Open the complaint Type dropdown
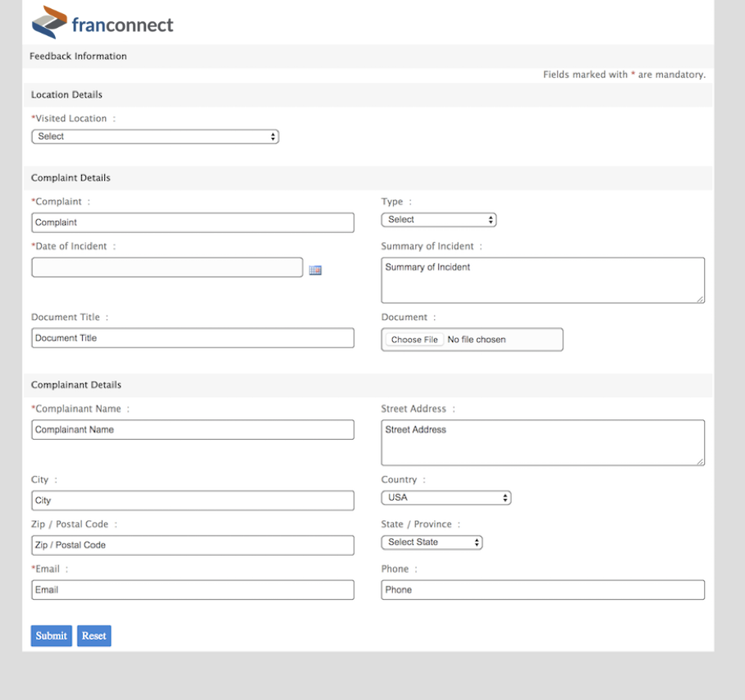The height and width of the screenshot is (700, 745). click(438, 220)
